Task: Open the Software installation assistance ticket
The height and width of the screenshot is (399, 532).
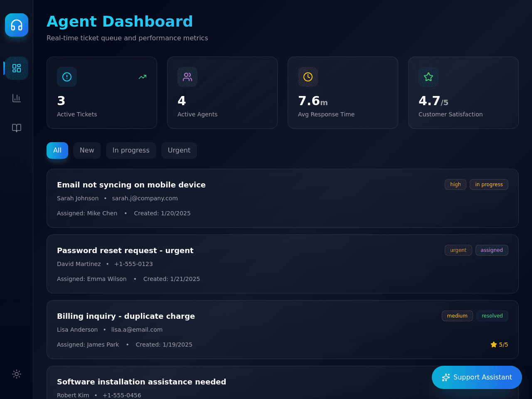Action: (x=283, y=382)
